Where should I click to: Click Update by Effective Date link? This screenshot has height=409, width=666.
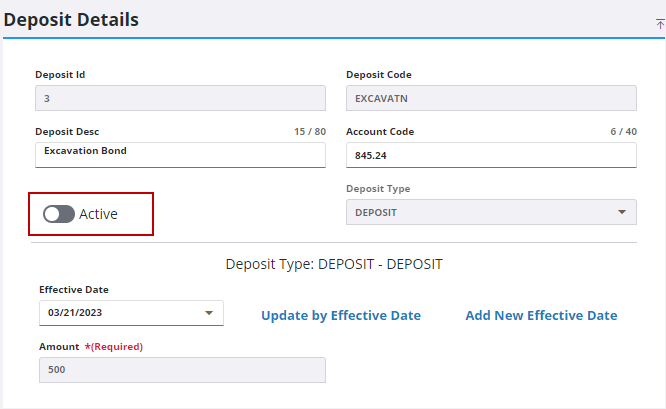[x=341, y=315]
